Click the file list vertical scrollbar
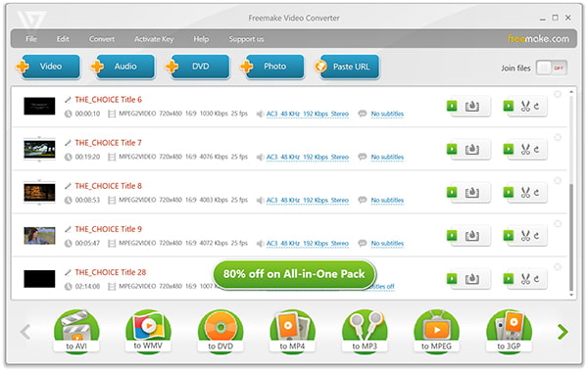Screen dimensions: 588x371 tap(571, 237)
